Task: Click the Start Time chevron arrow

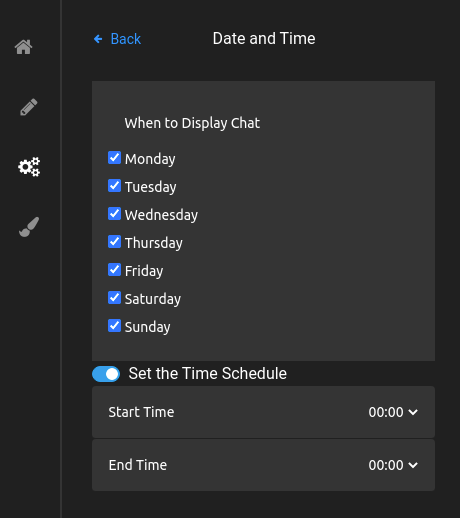Action: (413, 413)
